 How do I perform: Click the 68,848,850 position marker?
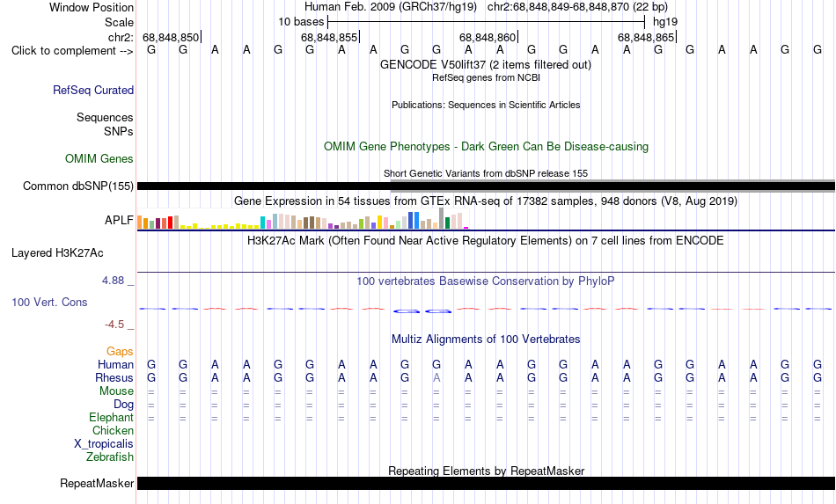click(x=172, y=37)
